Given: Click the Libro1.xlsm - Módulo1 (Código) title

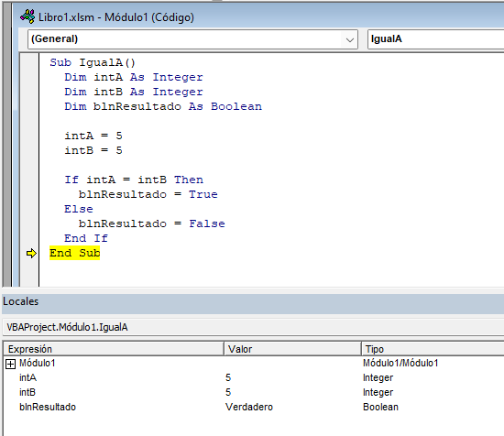Looking at the screenshot, I should [x=116, y=17].
